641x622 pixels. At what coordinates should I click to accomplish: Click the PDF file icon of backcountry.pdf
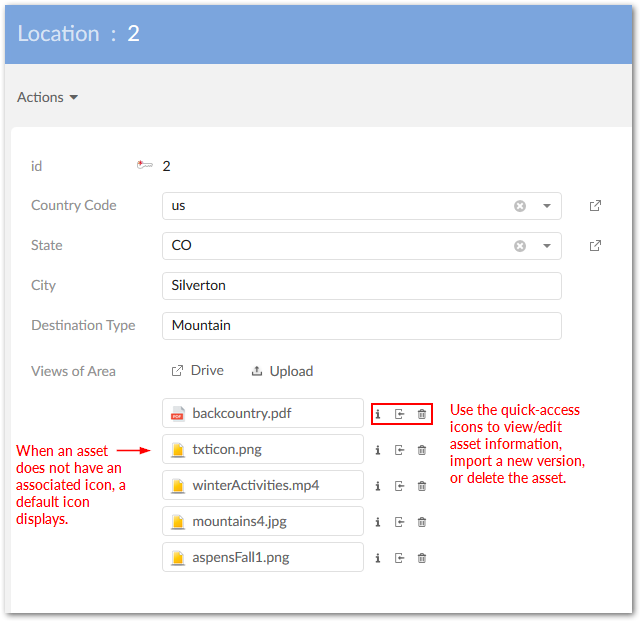point(177,414)
